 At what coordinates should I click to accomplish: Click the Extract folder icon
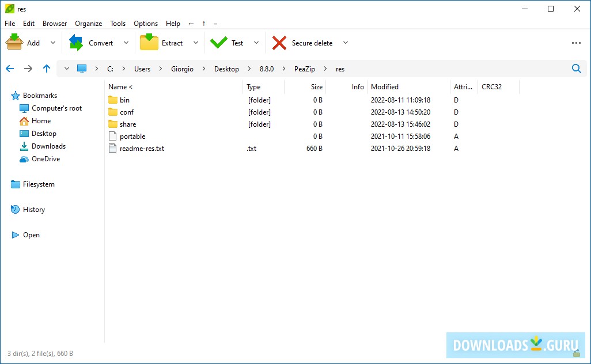(149, 42)
